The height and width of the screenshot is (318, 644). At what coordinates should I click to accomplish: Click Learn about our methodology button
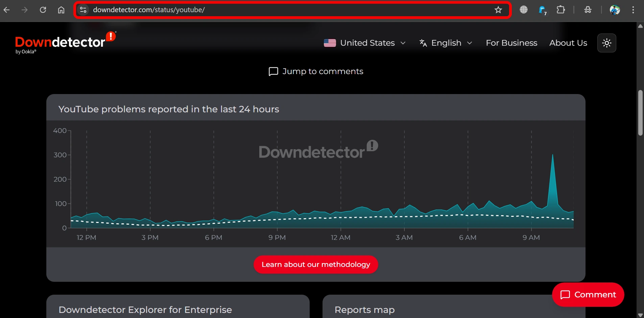point(316,265)
